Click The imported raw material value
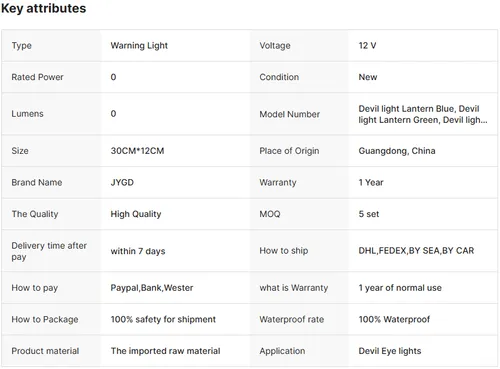Image resolution: width=500 pixels, height=369 pixels. click(165, 351)
